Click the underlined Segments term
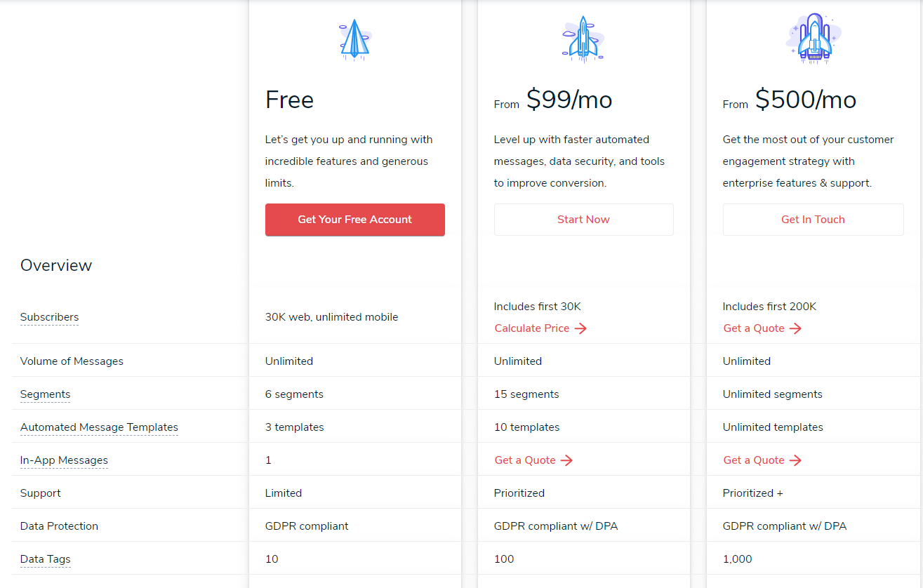Image resolution: width=923 pixels, height=588 pixels. [x=45, y=394]
